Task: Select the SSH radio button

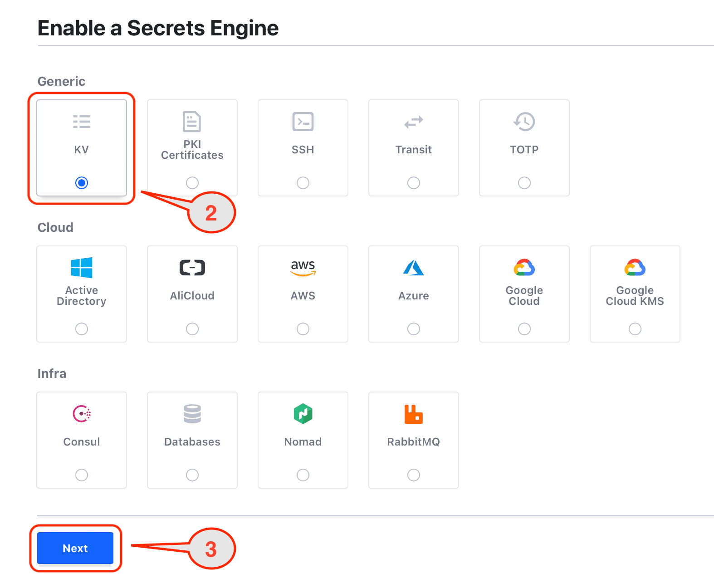Action: pos(303,183)
